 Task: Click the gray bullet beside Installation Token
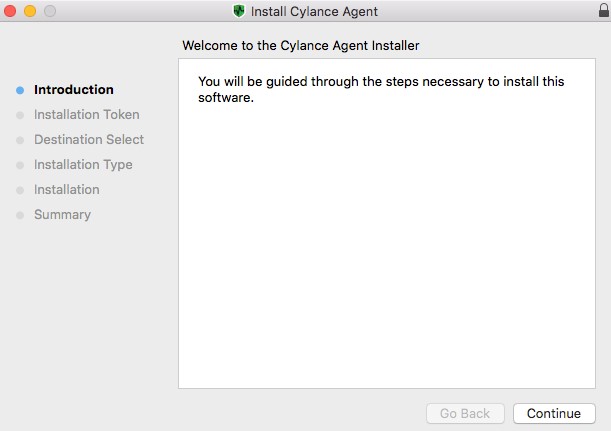[20, 115]
